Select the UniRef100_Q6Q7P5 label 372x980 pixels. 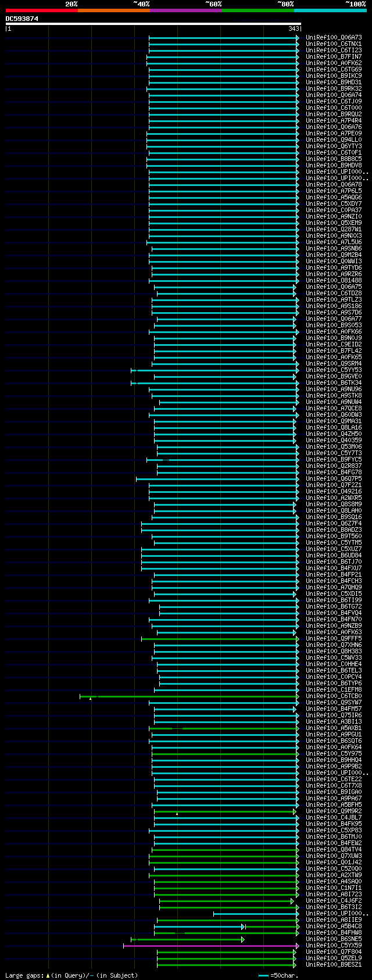coord(334,479)
